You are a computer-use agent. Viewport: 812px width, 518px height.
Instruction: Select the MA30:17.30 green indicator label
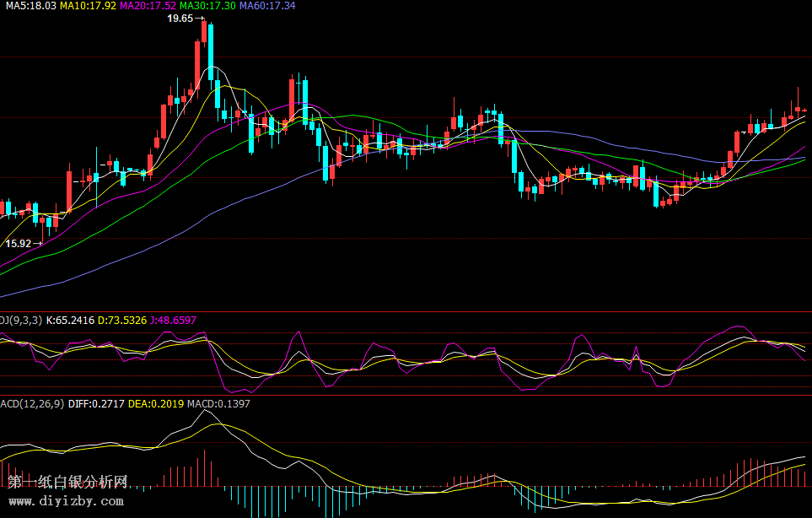207,6
